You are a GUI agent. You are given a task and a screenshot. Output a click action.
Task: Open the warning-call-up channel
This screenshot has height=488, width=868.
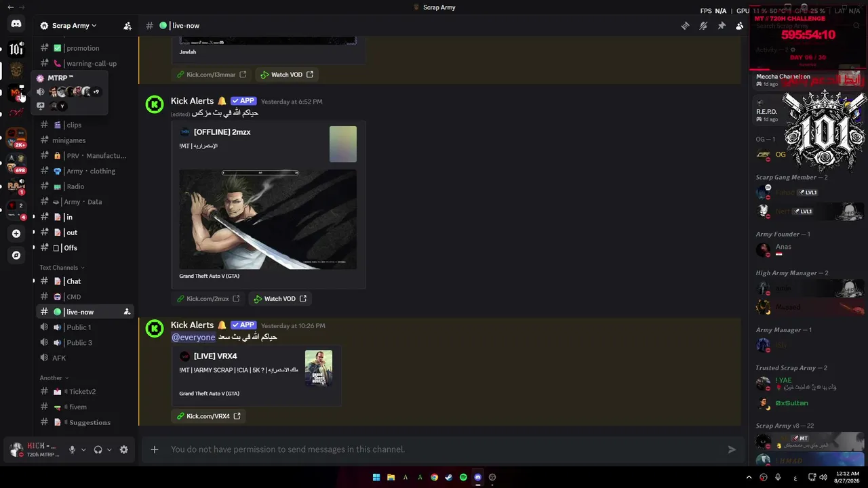coord(84,64)
